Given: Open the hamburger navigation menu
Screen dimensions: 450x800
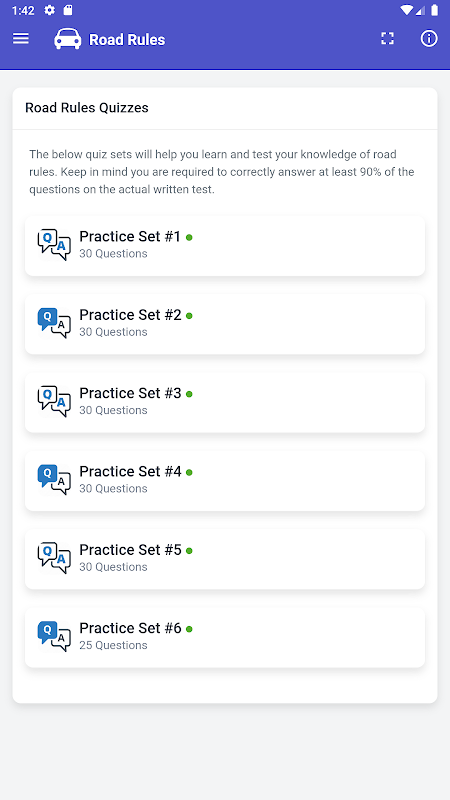Looking at the screenshot, I should click(20, 39).
